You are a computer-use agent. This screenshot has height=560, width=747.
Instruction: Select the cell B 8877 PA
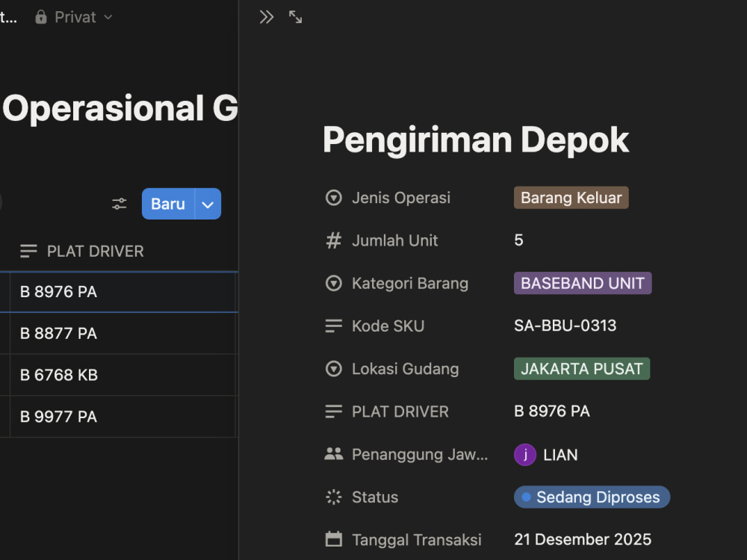coord(123,333)
